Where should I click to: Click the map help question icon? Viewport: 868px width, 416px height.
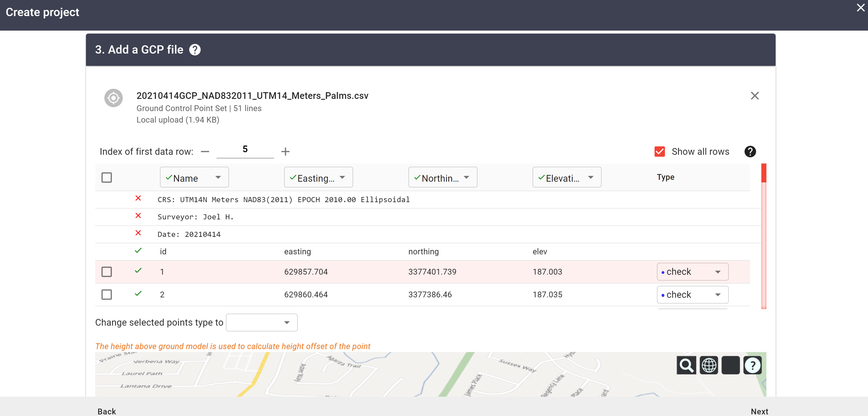pos(752,365)
